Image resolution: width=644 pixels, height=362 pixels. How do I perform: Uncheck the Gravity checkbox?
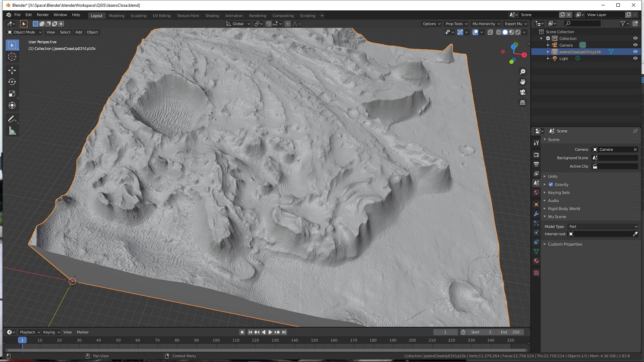[551, 184]
